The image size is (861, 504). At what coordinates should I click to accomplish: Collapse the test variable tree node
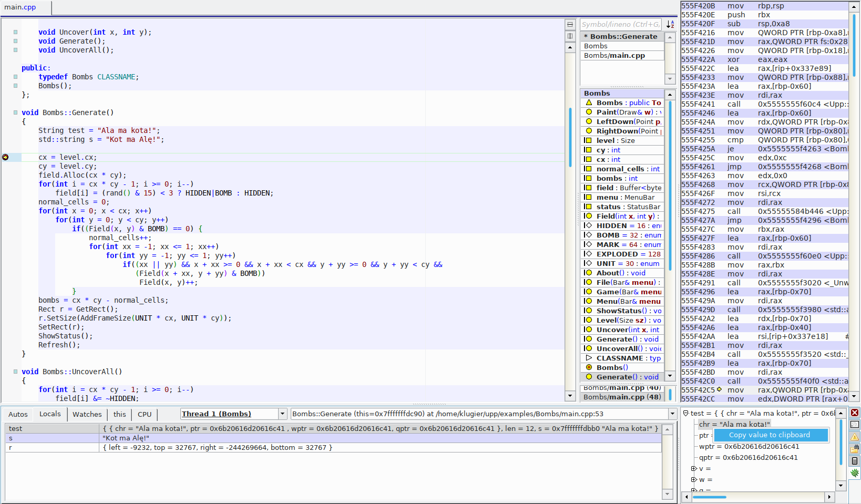685,414
